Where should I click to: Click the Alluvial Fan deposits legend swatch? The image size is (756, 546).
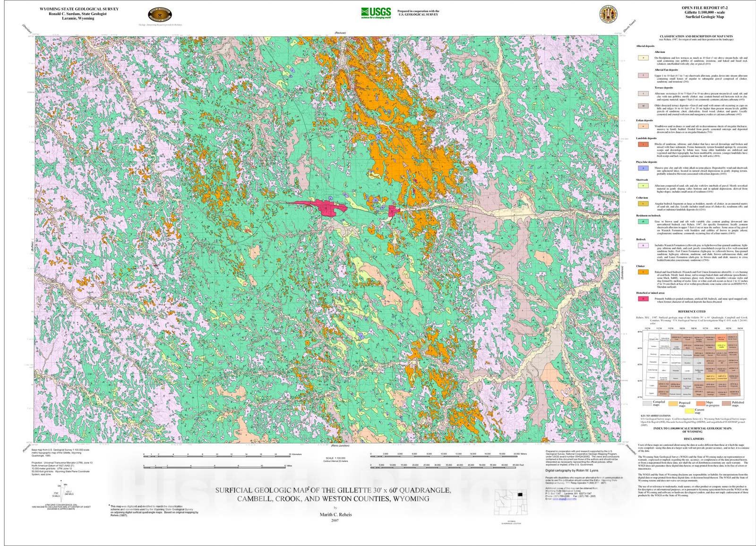(x=643, y=76)
